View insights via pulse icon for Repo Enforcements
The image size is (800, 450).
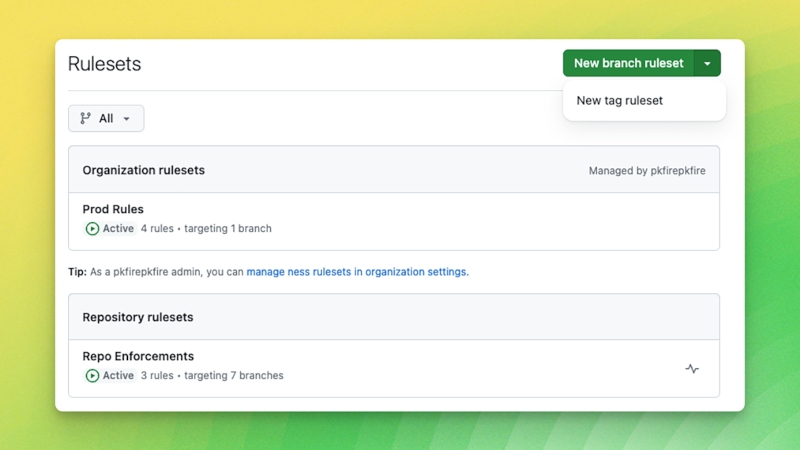692,368
